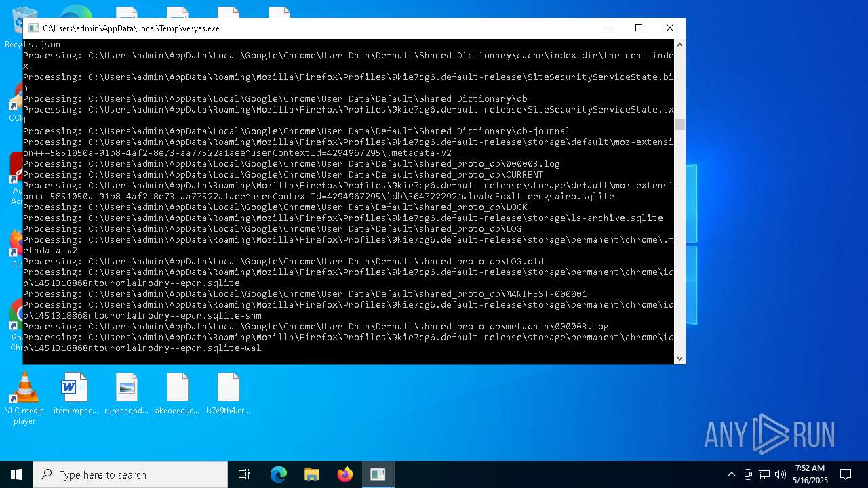Click the line ending in LOG.old

(283, 262)
